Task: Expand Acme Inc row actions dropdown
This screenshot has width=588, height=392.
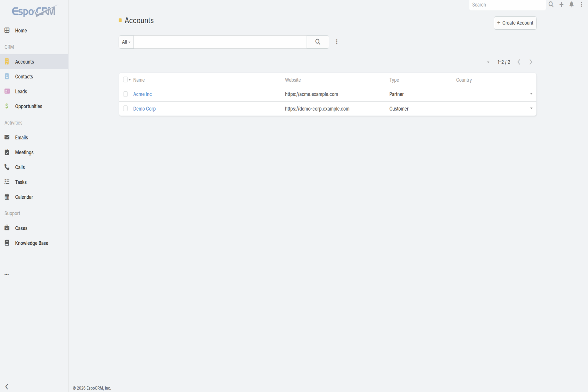Action: pos(531,94)
